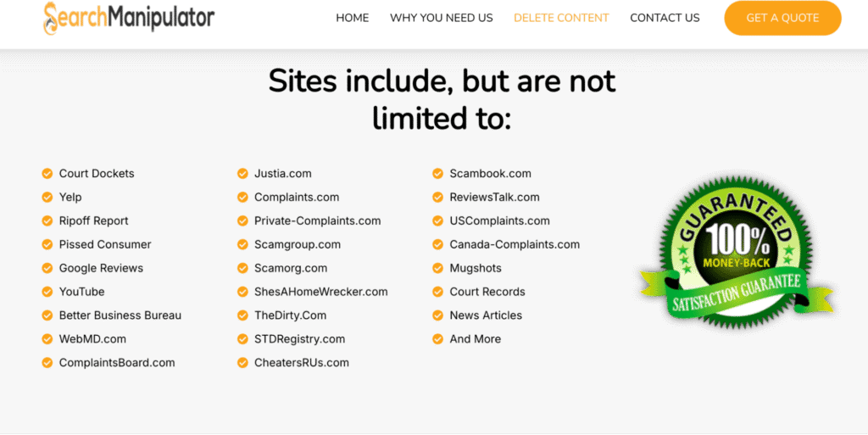Go to WHY YOU NEED US page
The image size is (868, 435).
coord(441,18)
